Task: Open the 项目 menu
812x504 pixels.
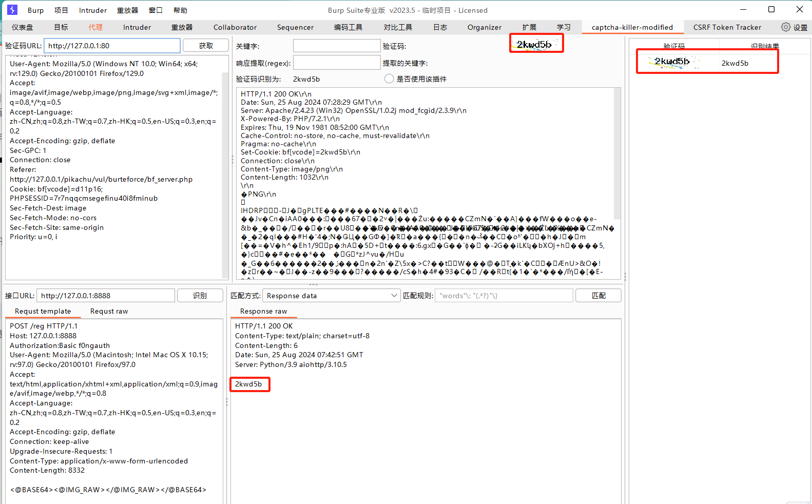Action: 61,10
